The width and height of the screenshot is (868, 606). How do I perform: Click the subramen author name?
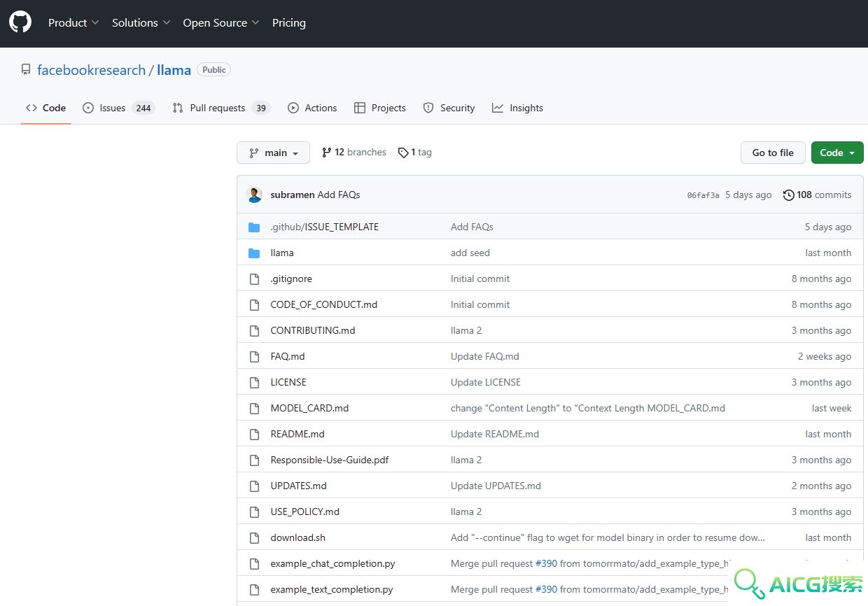point(293,195)
